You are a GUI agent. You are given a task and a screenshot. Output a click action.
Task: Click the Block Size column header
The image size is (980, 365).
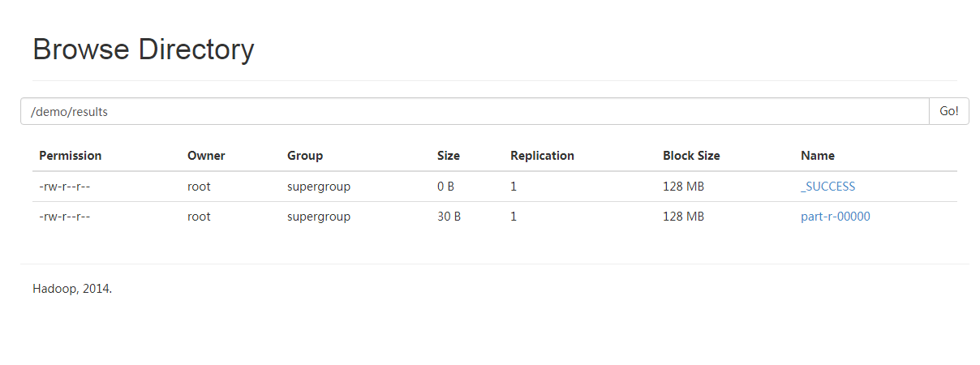click(691, 156)
